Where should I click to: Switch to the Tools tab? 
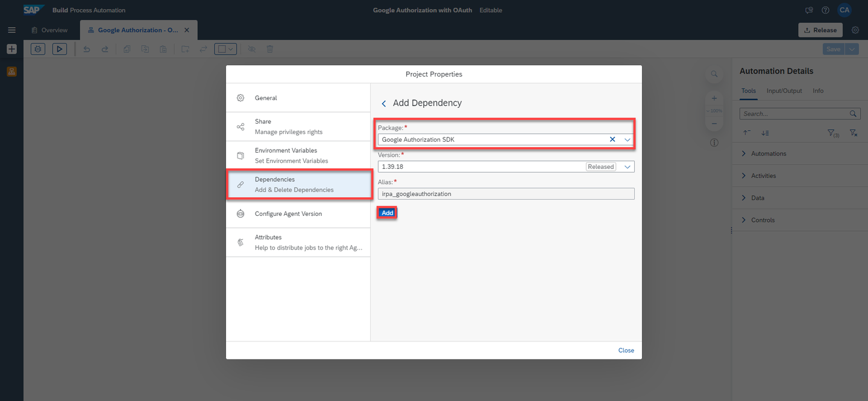click(x=748, y=90)
